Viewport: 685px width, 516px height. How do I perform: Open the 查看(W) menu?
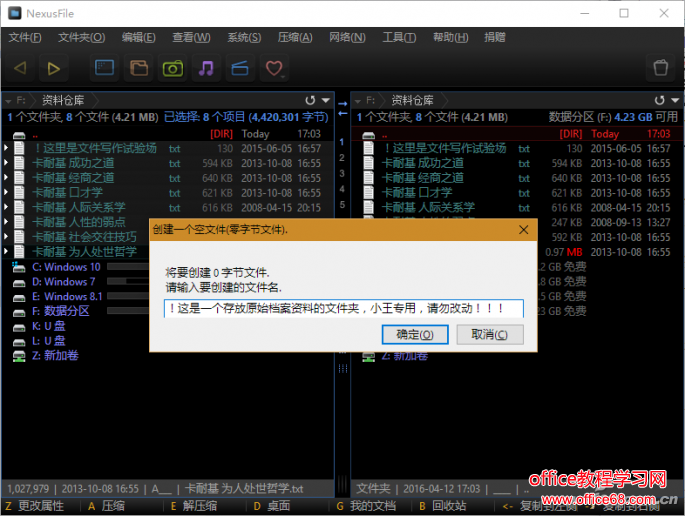click(x=191, y=38)
